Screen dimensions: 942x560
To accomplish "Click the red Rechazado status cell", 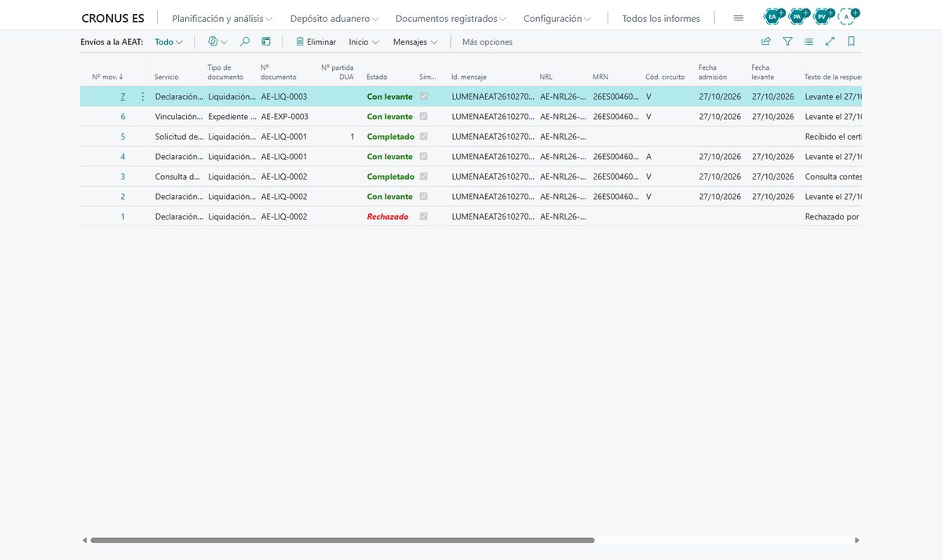I will click(388, 216).
